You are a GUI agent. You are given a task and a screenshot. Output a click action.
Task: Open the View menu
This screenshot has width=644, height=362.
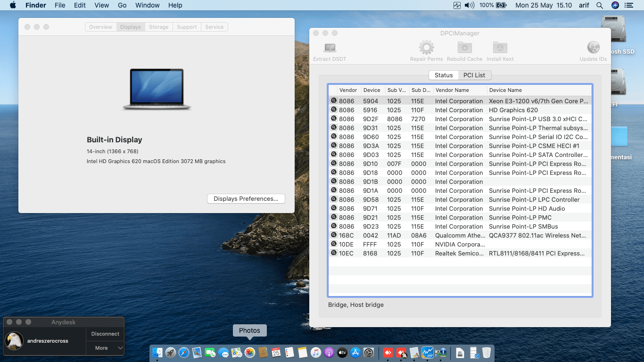pyautogui.click(x=102, y=5)
